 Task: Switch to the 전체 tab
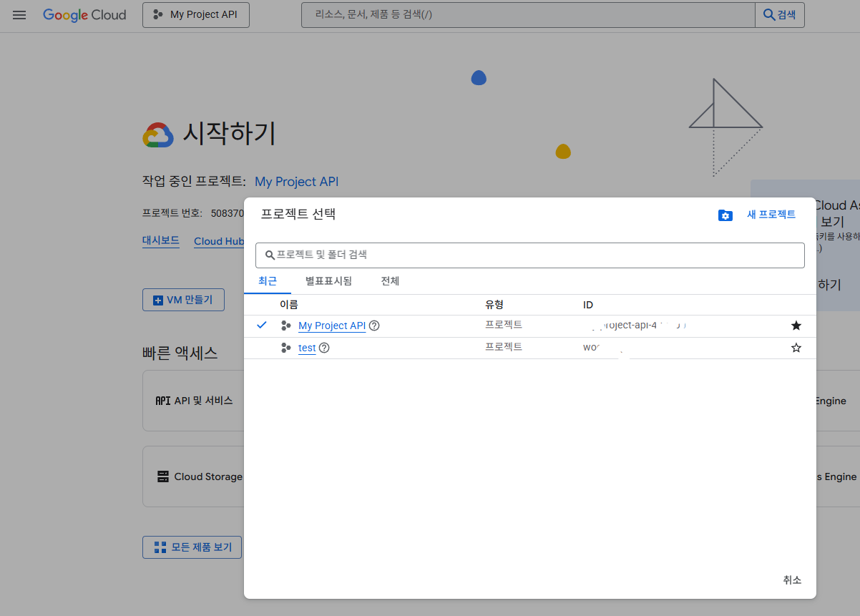[x=390, y=281]
